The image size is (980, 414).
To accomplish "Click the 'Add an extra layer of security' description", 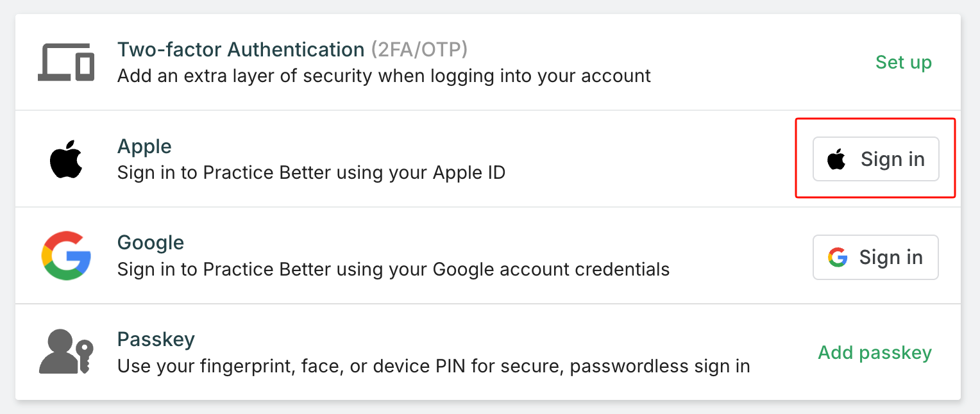I will (x=384, y=76).
